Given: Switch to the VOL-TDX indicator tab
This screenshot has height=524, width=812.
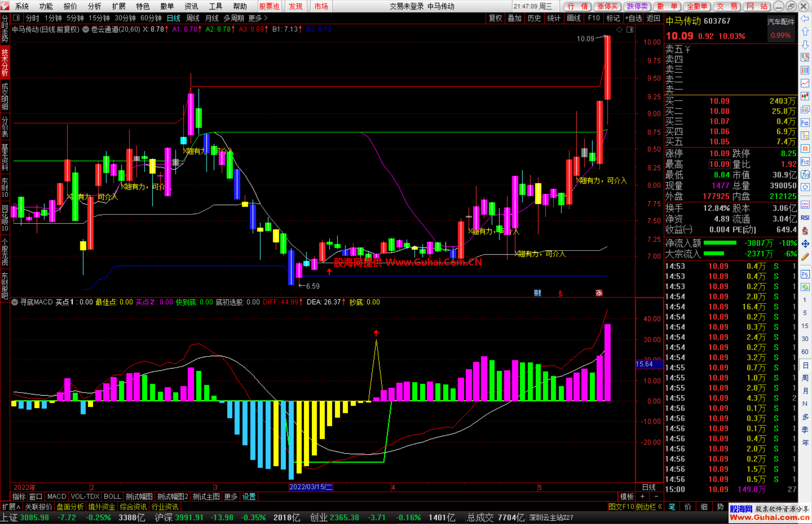Looking at the screenshot, I should [85, 497].
